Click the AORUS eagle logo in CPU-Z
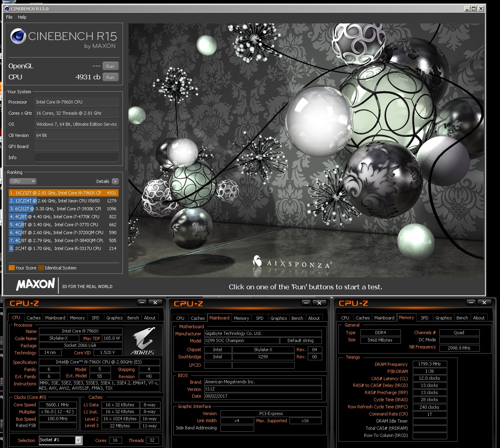Viewport: 500px width, 448px height. (143, 341)
